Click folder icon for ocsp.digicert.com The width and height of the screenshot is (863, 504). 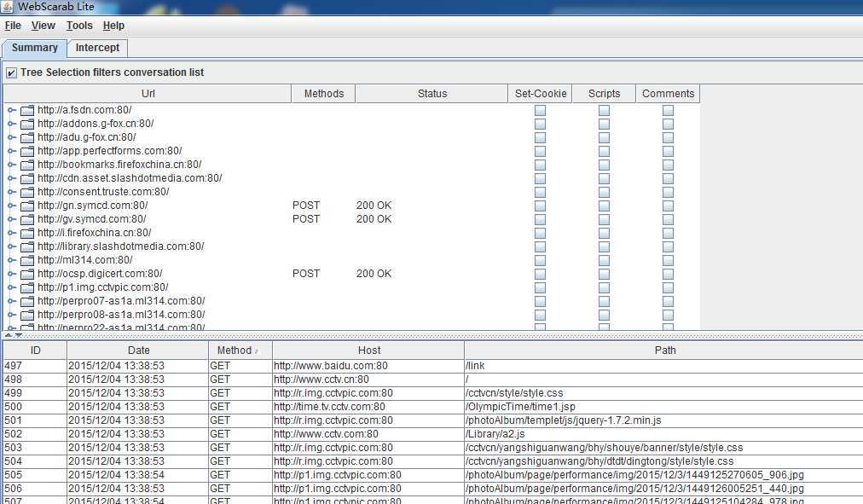pos(27,274)
